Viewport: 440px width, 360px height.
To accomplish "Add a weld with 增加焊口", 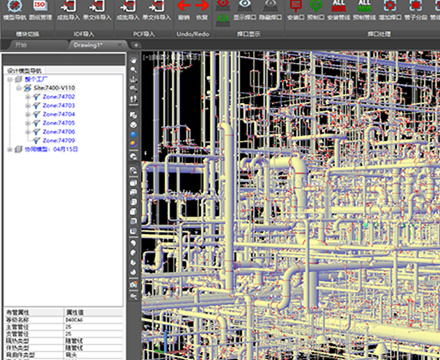I will pos(390,10).
